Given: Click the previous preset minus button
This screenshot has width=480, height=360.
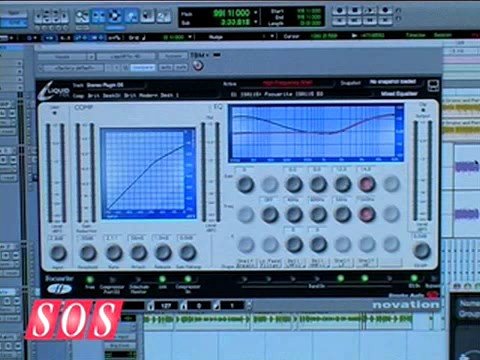Looking at the screenshot, I should point(108,68).
